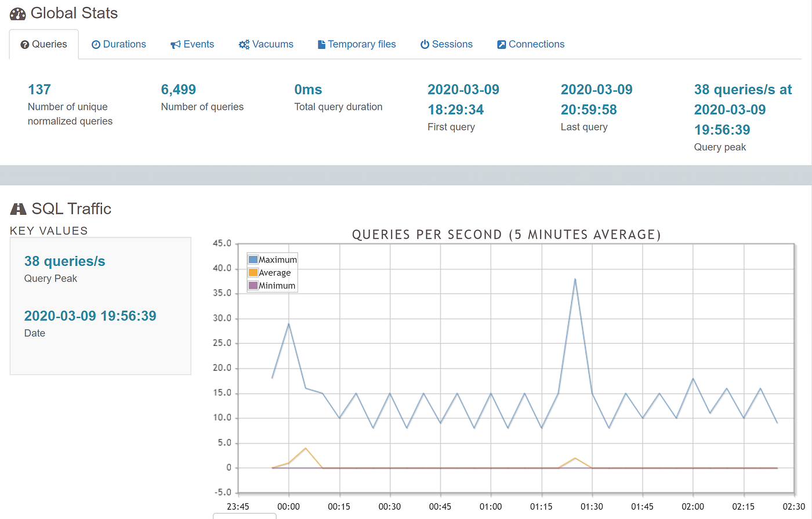Click the 38 queries/s at heading in Global Stats
Image resolution: width=812 pixels, height=519 pixels.
(x=743, y=89)
